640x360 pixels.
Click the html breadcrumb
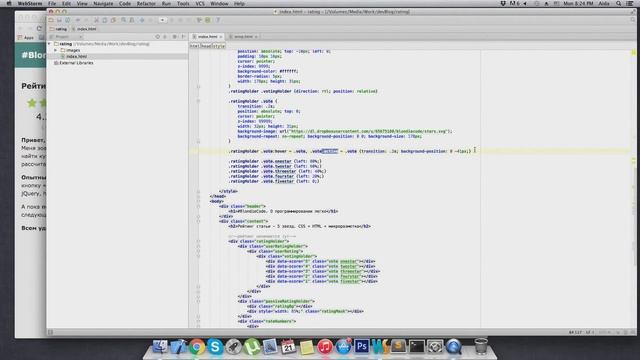(195, 46)
